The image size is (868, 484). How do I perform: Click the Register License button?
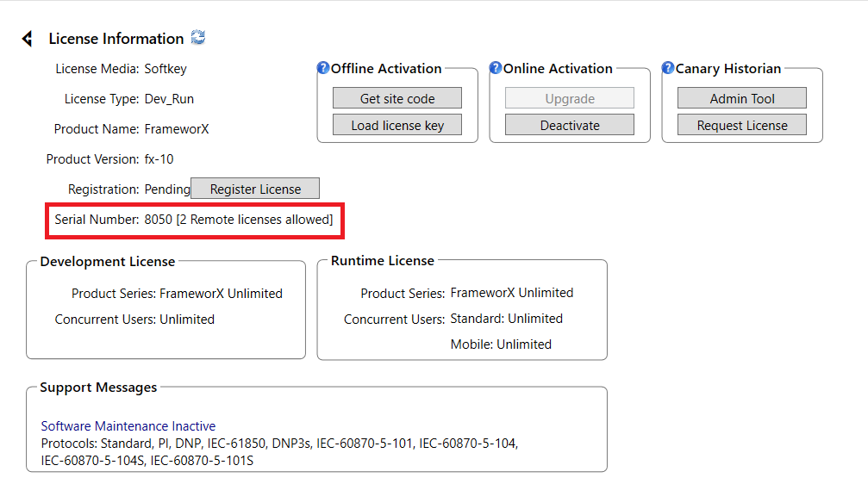click(x=255, y=189)
